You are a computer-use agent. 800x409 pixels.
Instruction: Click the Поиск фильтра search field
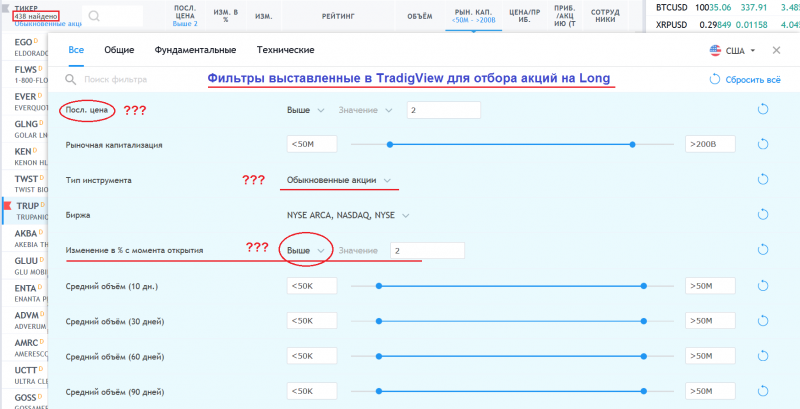(116, 80)
